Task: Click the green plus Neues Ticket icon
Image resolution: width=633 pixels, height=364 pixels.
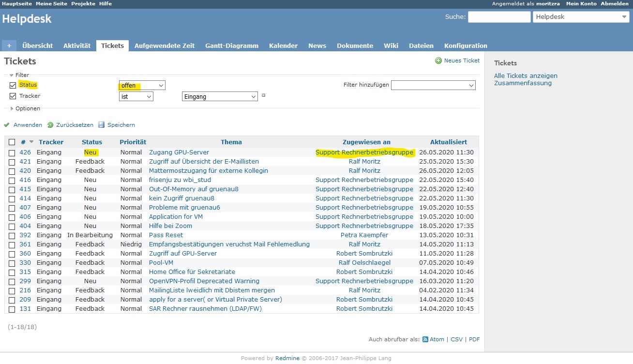Action: (438, 61)
